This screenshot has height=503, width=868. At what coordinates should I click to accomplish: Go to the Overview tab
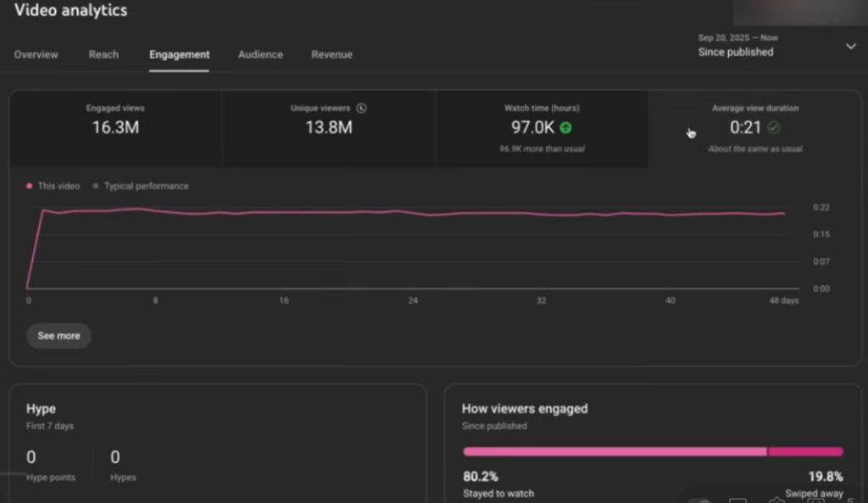pyautogui.click(x=36, y=54)
